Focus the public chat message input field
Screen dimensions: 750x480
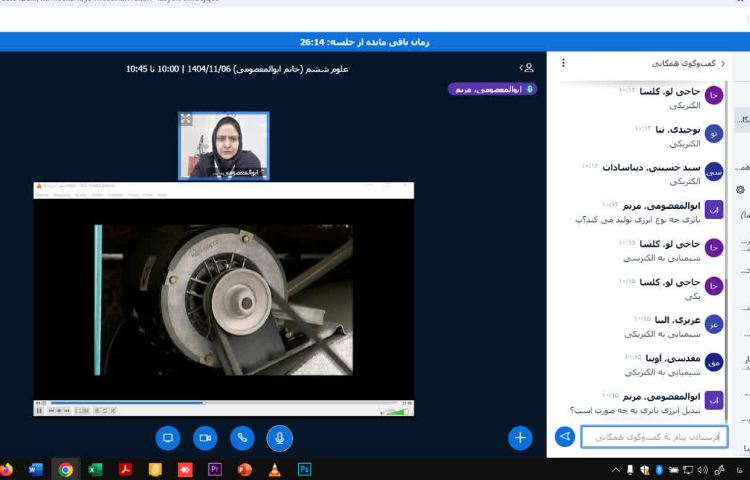click(x=654, y=437)
